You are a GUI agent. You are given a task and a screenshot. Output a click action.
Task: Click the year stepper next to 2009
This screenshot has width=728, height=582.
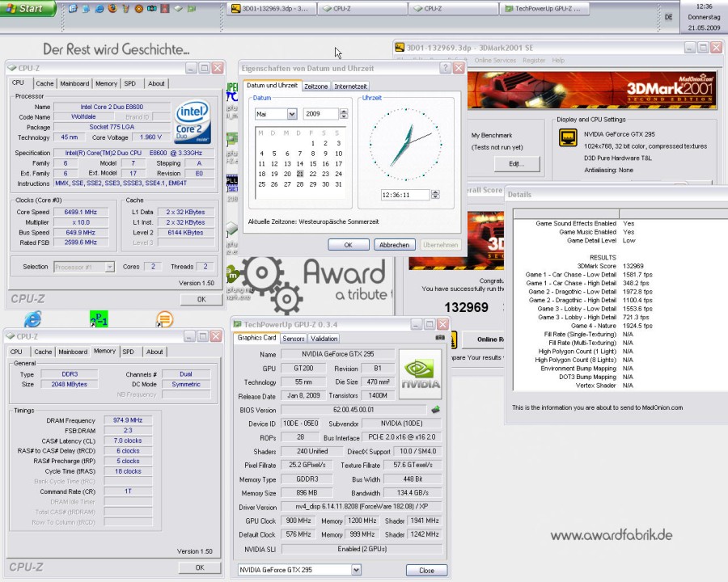pos(344,114)
